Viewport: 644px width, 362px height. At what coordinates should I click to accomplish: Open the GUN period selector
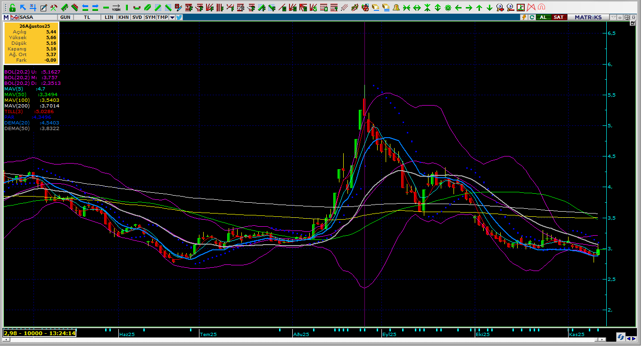(x=66, y=17)
